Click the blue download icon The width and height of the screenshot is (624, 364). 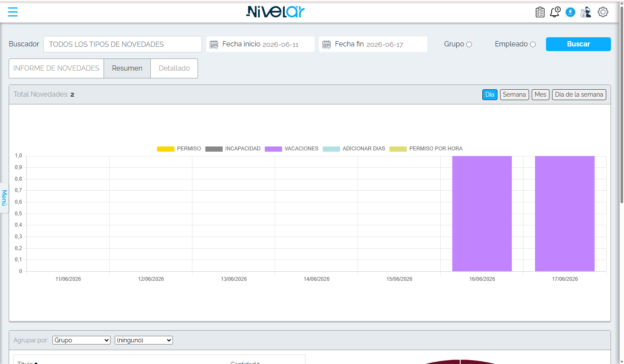570,12
